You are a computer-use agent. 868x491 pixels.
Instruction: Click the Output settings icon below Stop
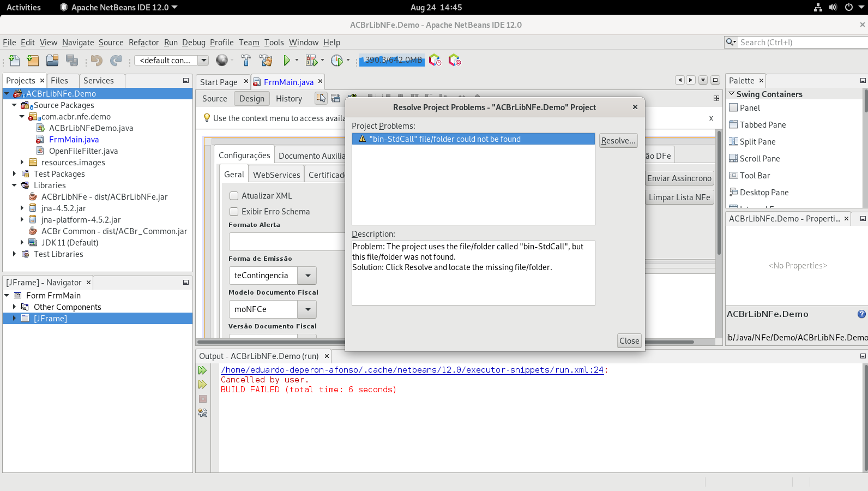[203, 413]
